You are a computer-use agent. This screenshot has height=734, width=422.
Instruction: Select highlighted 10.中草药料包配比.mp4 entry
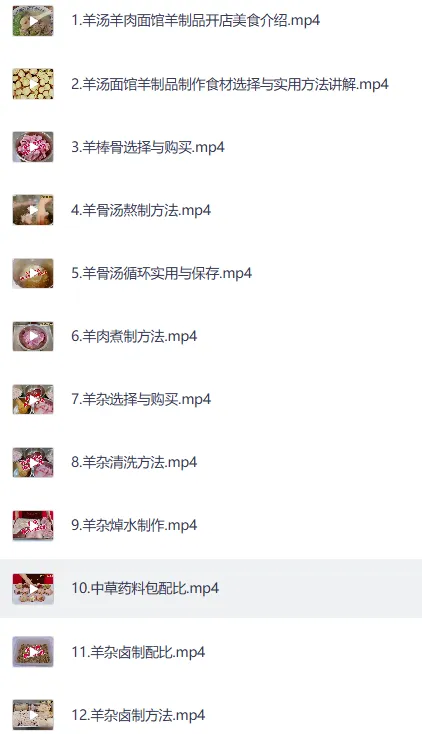[x=211, y=588]
